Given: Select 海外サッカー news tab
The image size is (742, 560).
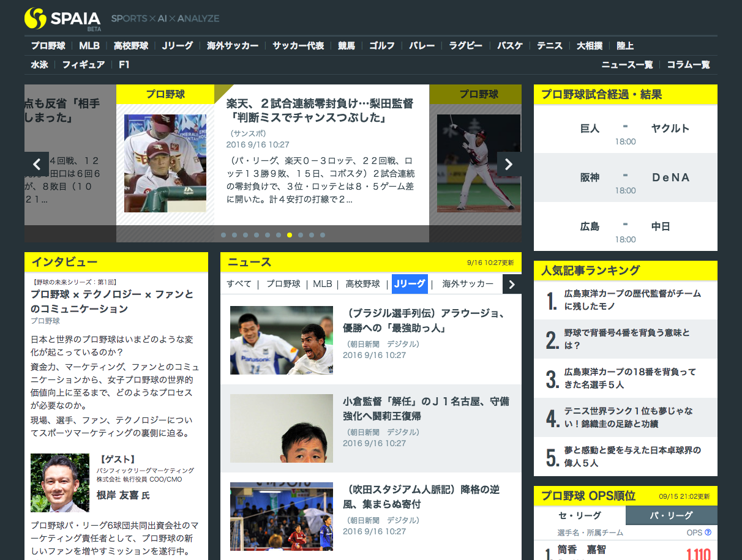Looking at the screenshot, I should (468, 283).
